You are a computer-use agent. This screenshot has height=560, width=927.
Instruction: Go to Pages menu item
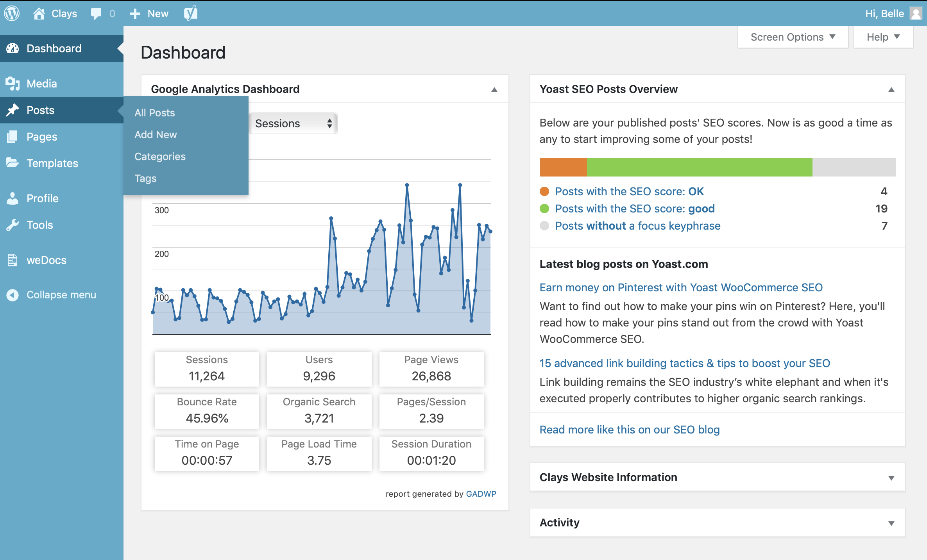62,137
